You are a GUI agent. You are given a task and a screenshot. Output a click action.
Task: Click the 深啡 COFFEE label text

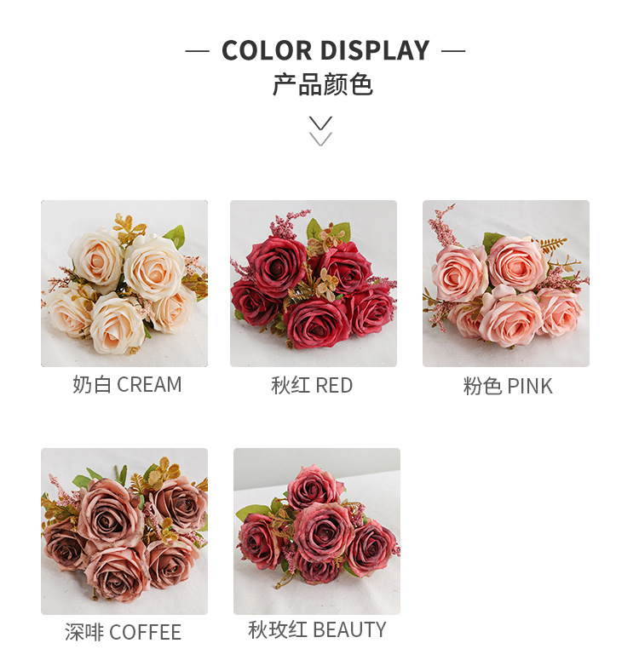(x=123, y=633)
